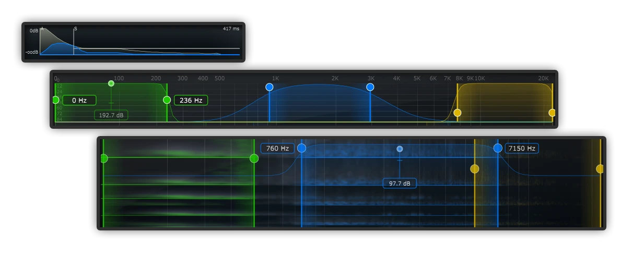Select the yellow band handle under the 8K mark
The image size is (644, 257).
pyautogui.click(x=458, y=113)
